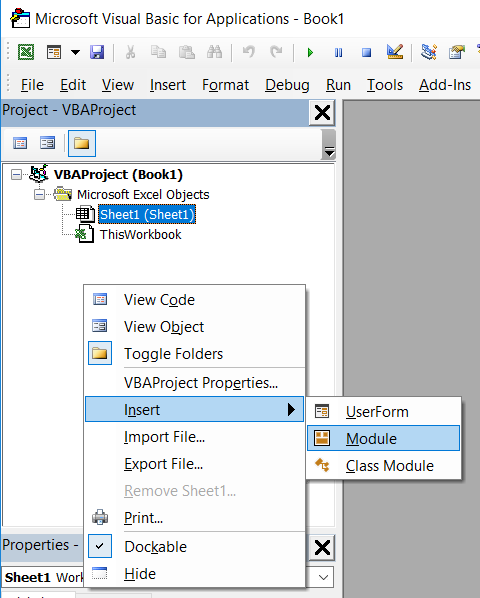This screenshot has height=598, width=480.
Task: Click the Reset stop square icon
Action: [x=366, y=52]
